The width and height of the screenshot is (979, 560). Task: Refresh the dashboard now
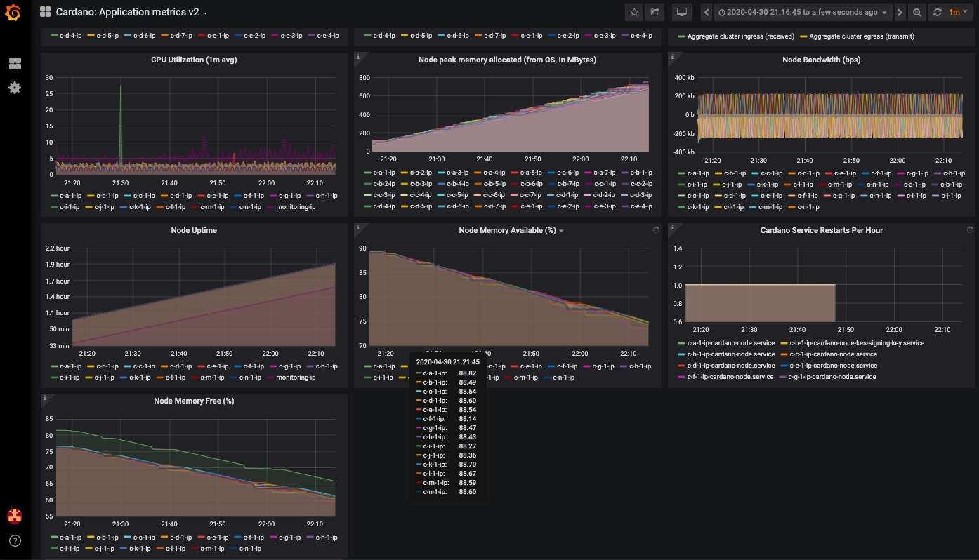(x=937, y=12)
